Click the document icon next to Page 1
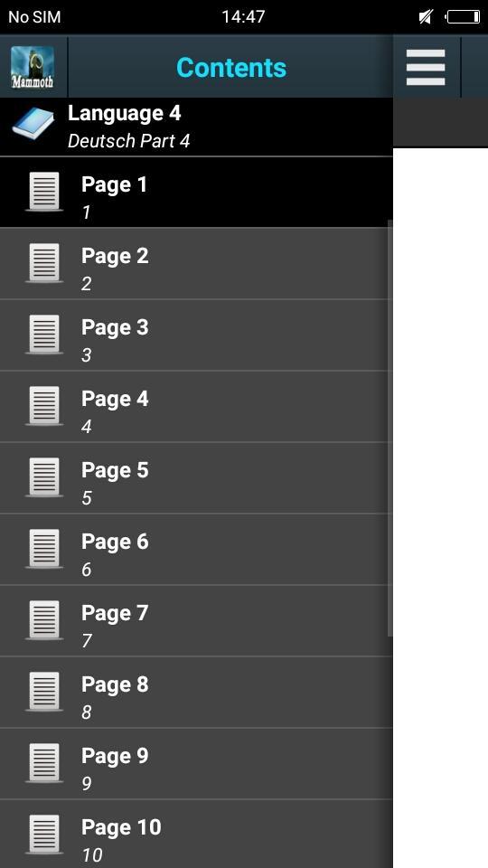Viewport: 488px width, 868px height. [44, 192]
